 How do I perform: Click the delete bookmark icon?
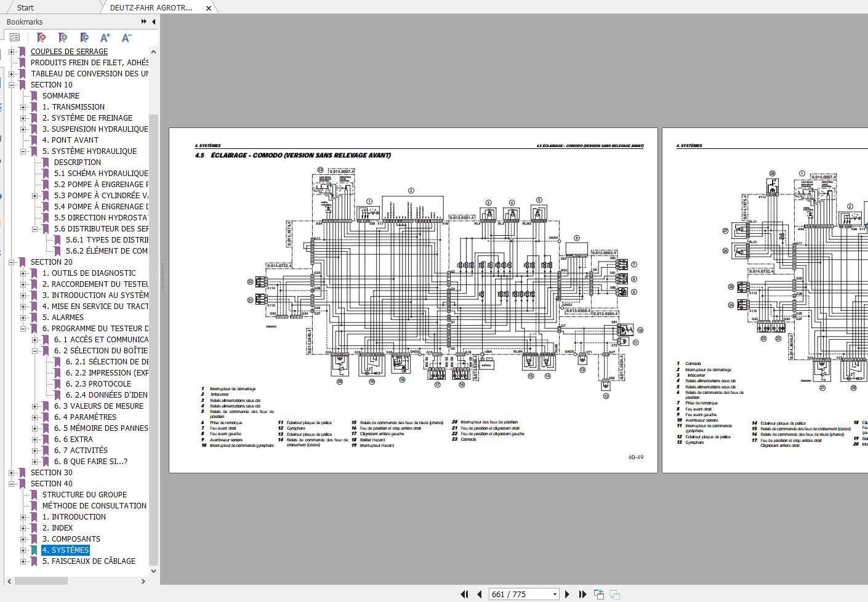click(41, 38)
